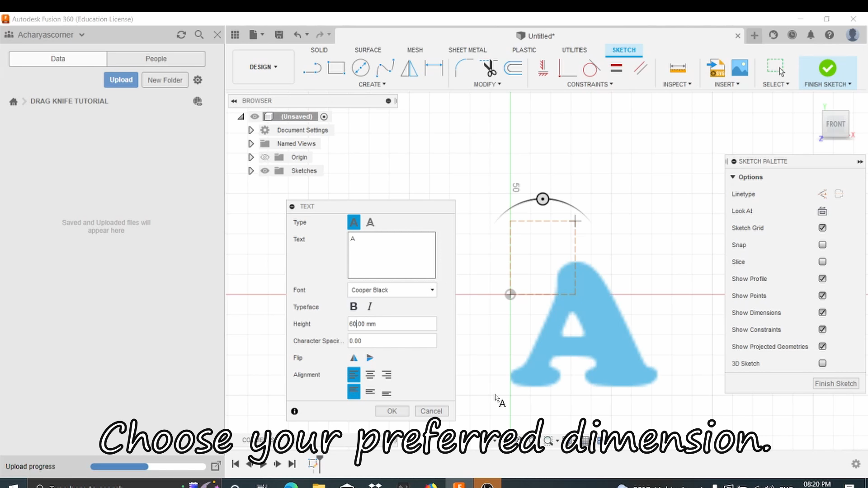Enable the Snap checkbox

pos(822,245)
